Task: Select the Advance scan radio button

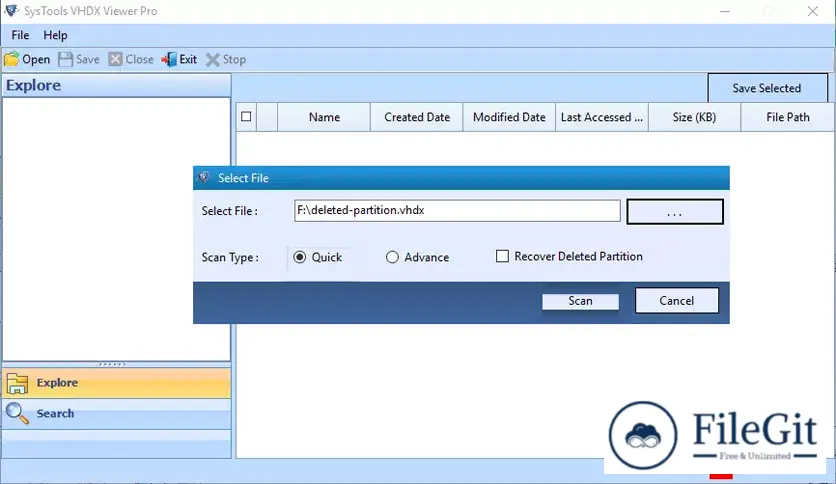Action: click(x=392, y=257)
